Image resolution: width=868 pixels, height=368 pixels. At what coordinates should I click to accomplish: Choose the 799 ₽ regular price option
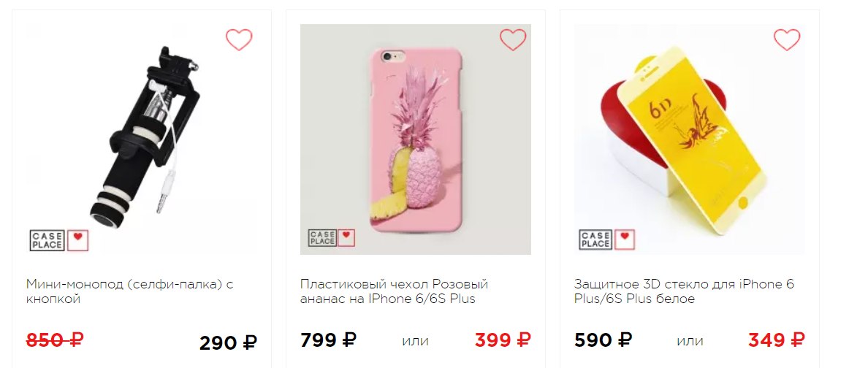tap(328, 340)
